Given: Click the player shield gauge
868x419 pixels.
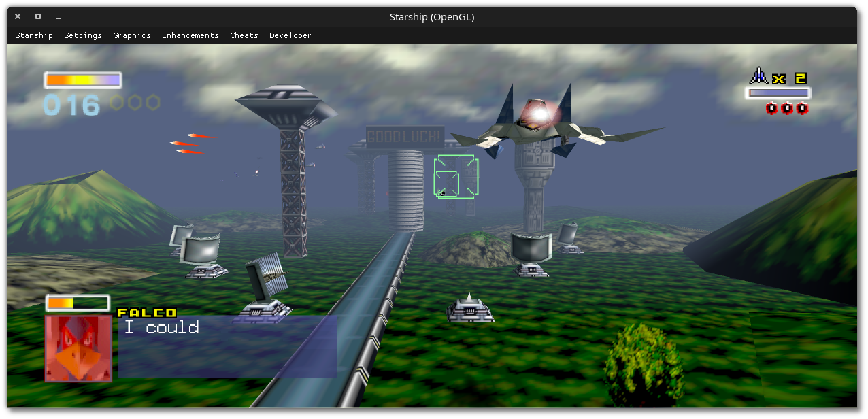Looking at the screenshot, I should click(83, 80).
